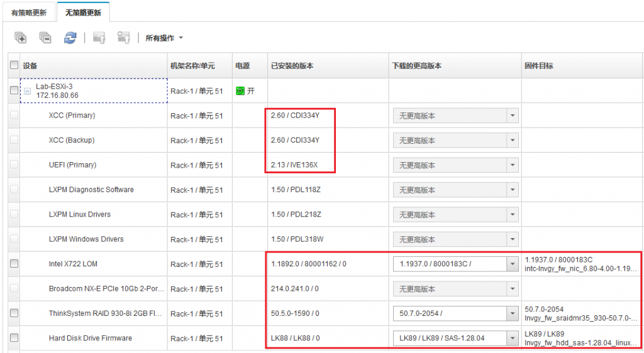Viewport: 644px width, 353px height.
Task: Open LXPM Linux Drivers version dropdown
Action: point(512,214)
